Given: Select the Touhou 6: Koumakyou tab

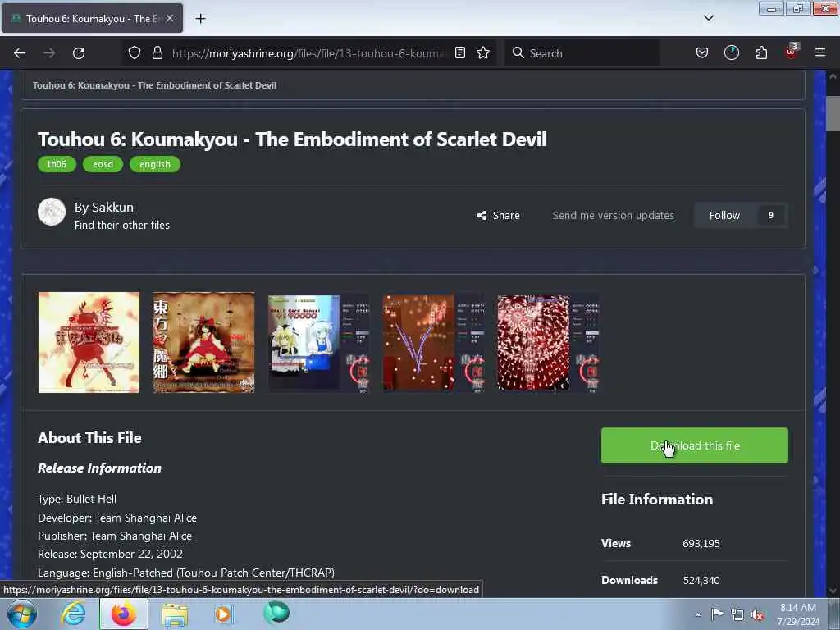Looking at the screenshot, I should pos(92,18).
